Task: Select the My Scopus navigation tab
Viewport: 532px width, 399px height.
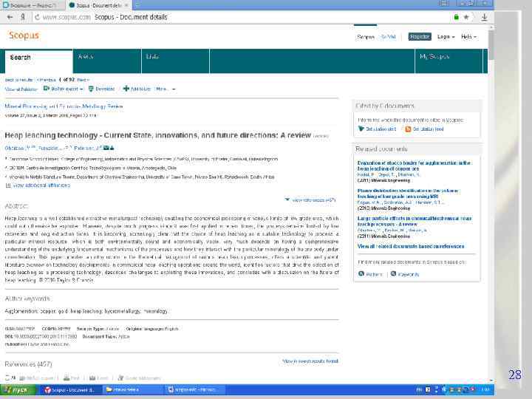Action: tap(449, 61)
